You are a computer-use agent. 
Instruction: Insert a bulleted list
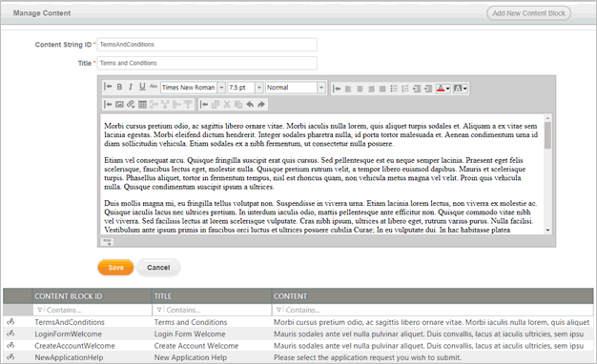[394, 89]
